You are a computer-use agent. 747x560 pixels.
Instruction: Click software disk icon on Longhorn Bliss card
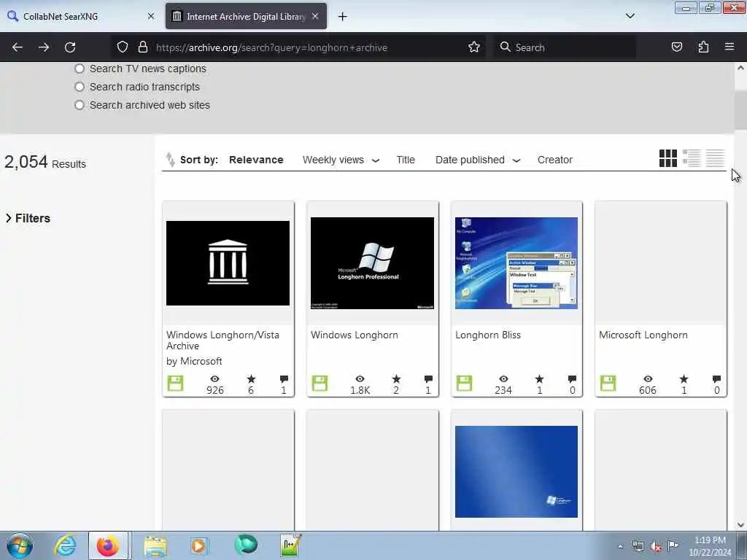click(464, 384)
